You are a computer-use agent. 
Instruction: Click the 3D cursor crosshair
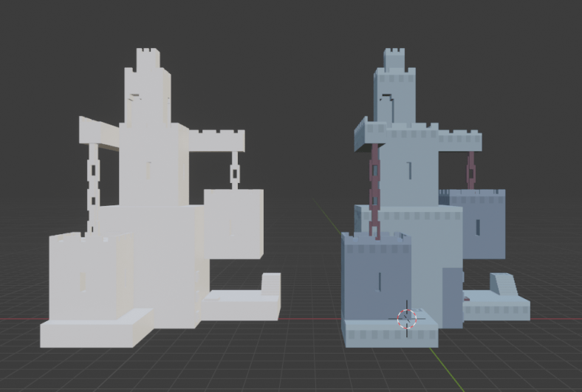point(407,318)
